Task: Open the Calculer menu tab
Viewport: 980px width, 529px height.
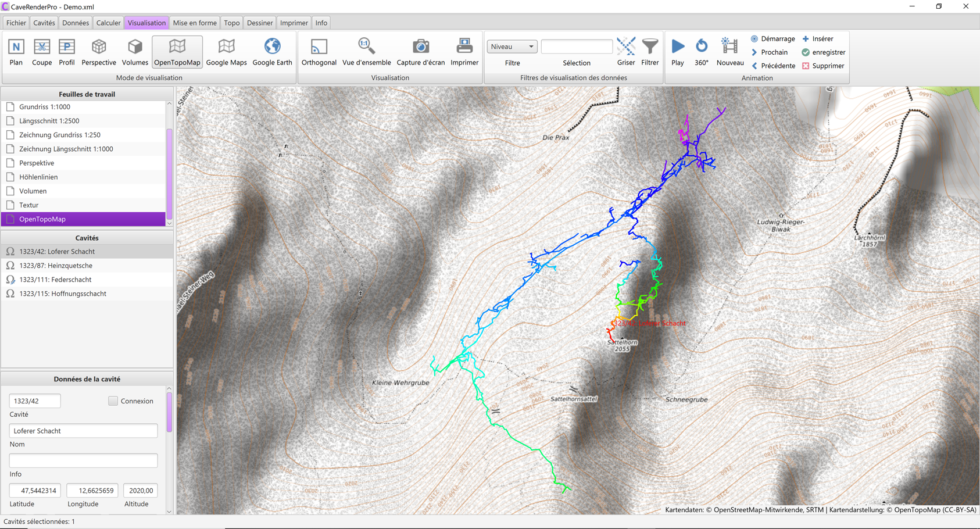Action: [x=108, y=23]
